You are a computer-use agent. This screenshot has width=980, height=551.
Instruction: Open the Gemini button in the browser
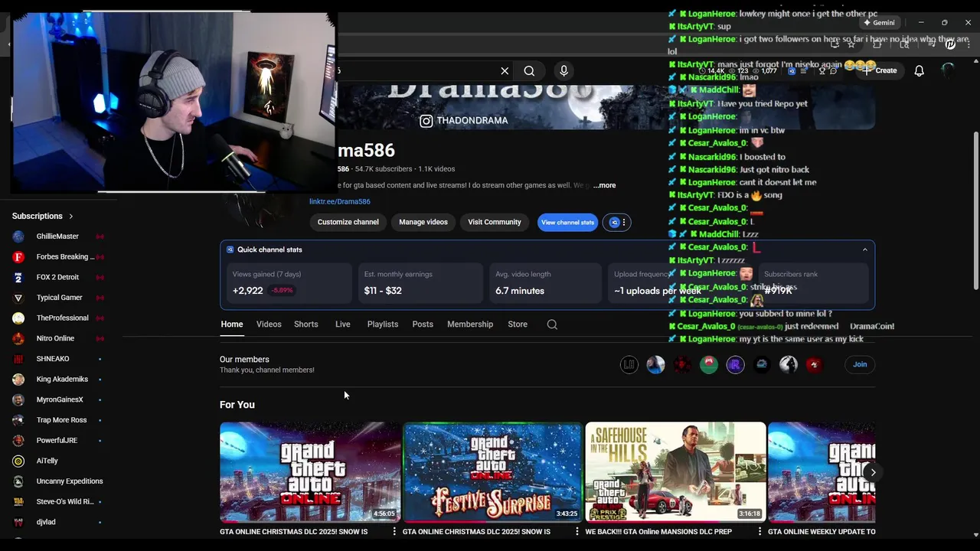coord(878,22)
